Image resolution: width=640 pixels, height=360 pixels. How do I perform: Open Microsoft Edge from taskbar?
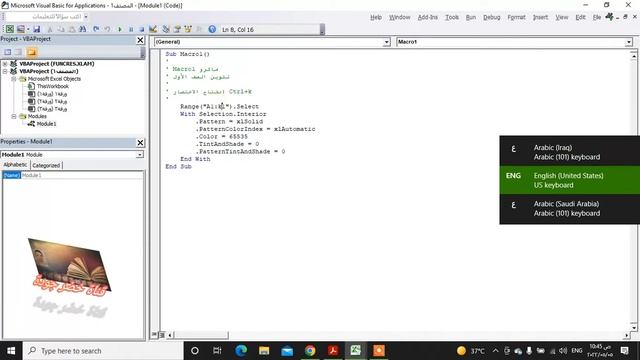coord(241,351)
